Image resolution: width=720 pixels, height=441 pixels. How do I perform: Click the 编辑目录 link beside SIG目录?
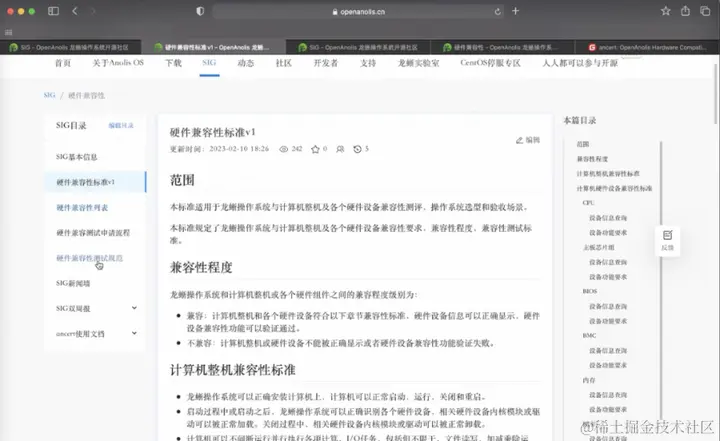pos(121,125)
